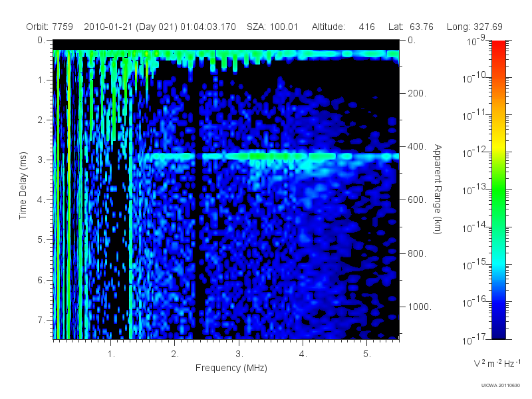Click the 'Altitude:' label
532x399 pixels.
(x=329, y=27)
